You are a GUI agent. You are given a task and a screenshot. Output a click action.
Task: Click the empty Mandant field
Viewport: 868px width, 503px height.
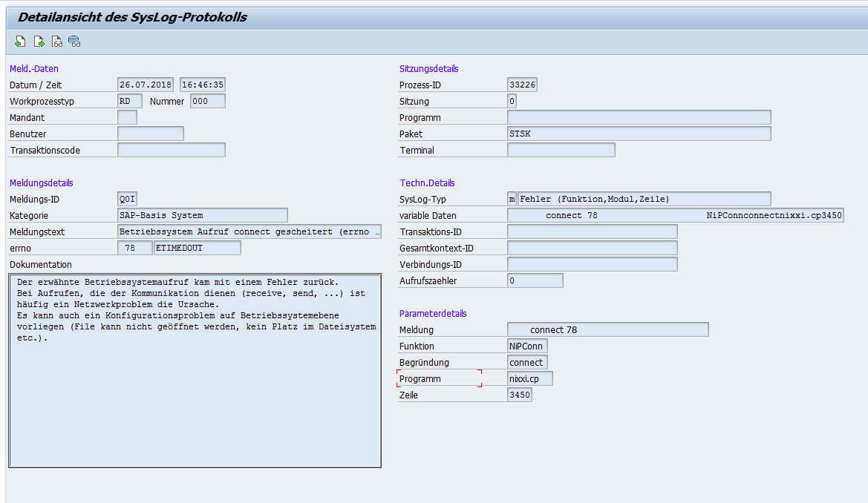127,117
